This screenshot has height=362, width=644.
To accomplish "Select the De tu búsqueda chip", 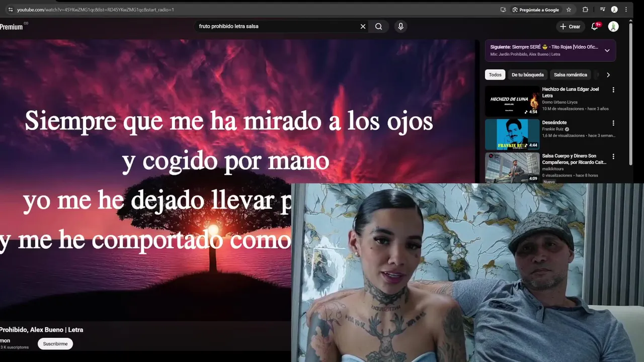I will (528, 75).
